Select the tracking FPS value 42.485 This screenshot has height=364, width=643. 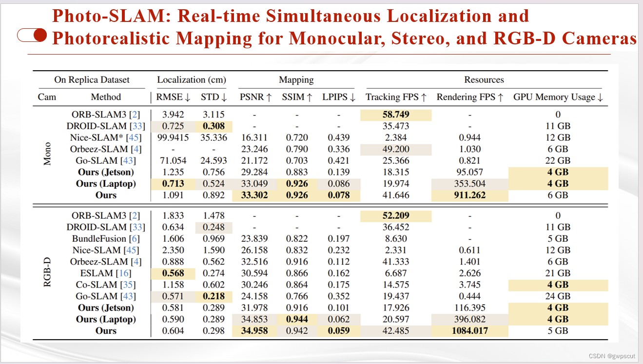[x=396, y=331]
